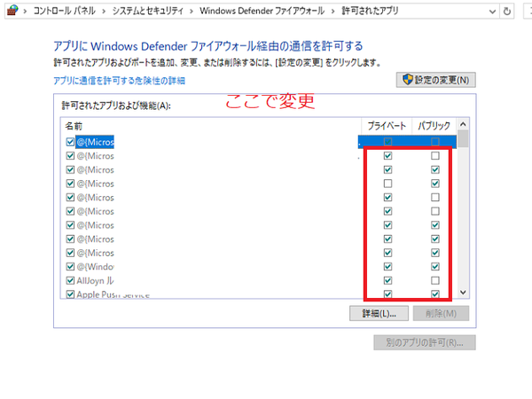Viewport: 532px width, 399px height.
Task: Go to Windows Defender ファイアウォール breadcrumb
Action: point(262,11)
